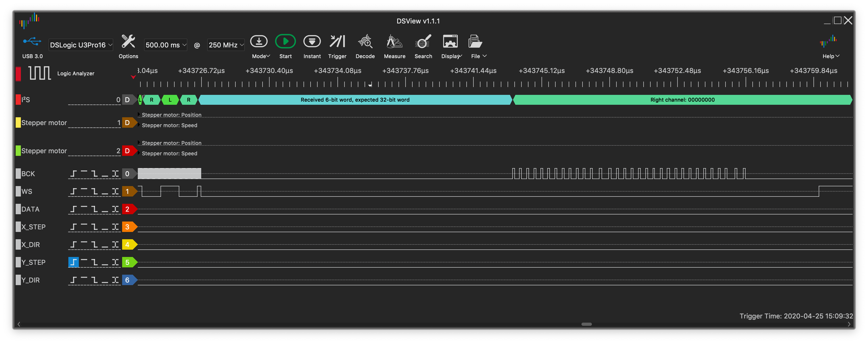This screenshot has width=868, height=344.
Task: Set falling edge trigger on BCK
Action: coord(94,174)
